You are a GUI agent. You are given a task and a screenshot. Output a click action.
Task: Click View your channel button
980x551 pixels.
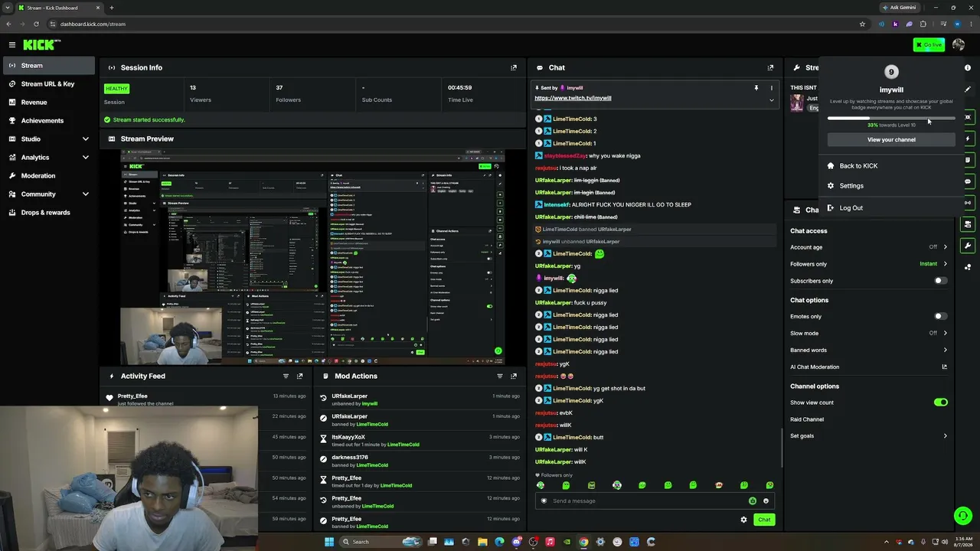click(x=891, y=140)
